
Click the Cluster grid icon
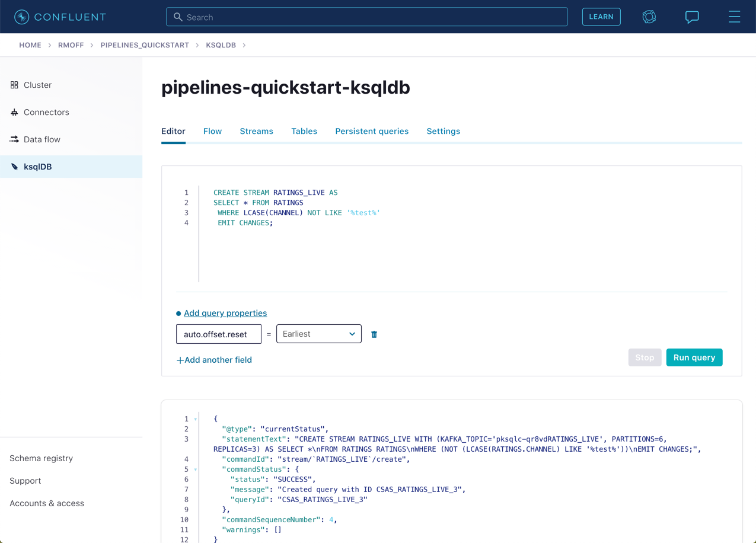(14, 85)
